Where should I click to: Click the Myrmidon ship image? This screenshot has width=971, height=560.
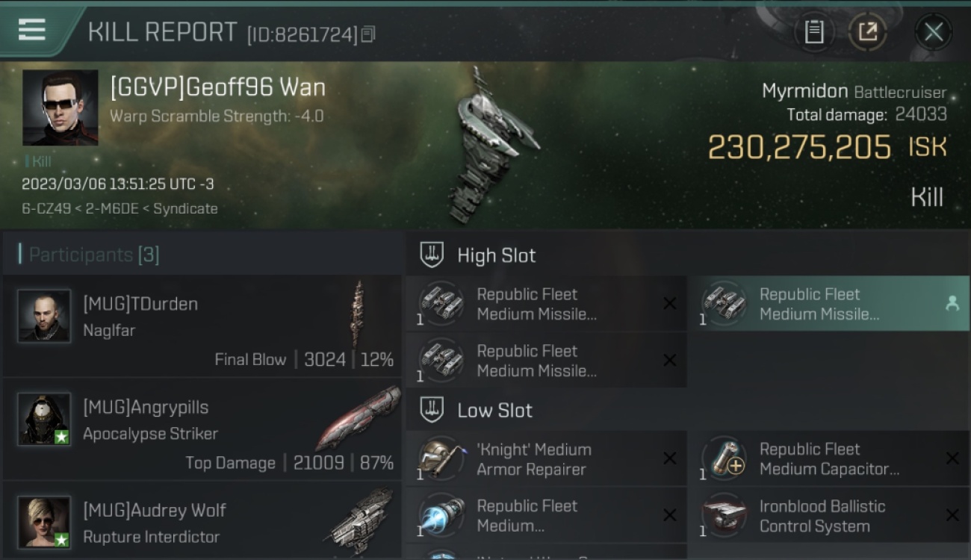(491, 146)
